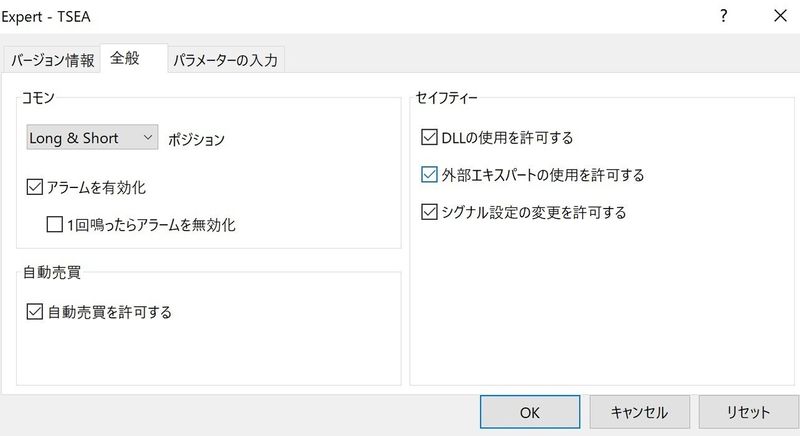This screenshot has width=800, height=436.
Task: Click the DLLの使用を許可する label text
Action: pos(507,137)
